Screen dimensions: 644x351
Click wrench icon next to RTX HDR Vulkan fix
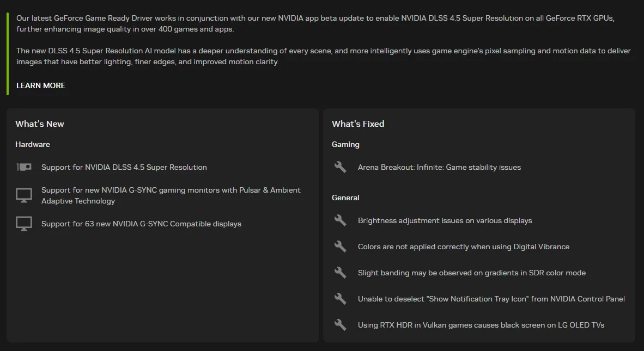341,325
